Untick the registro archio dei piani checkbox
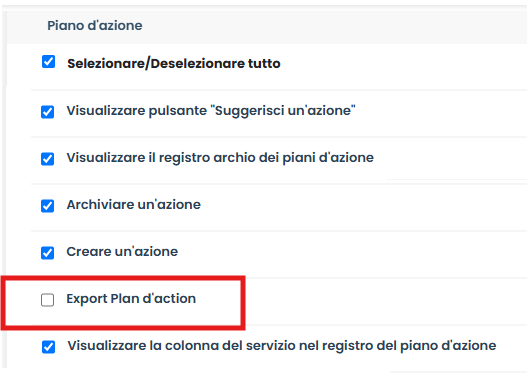The image size is (527, 381). pyautogui.click(x=47, y=159)
